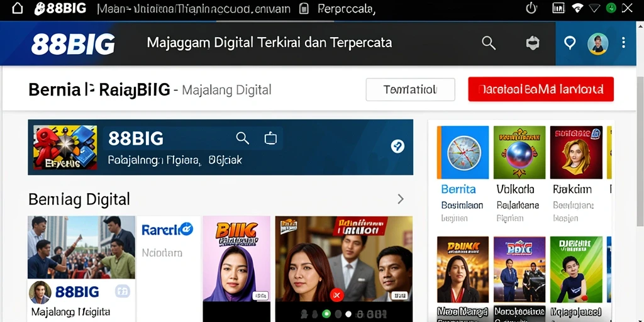Open search in the dark header
The image size is (644, 322).
[x=488, y=43]
